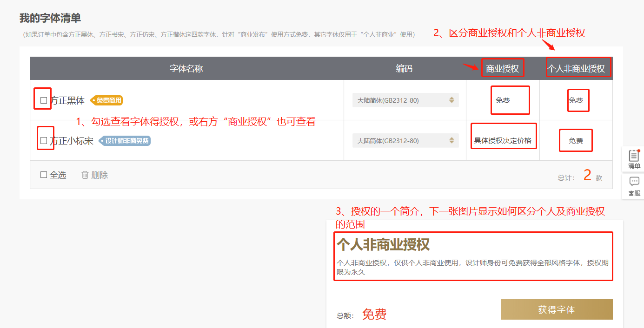Click the 商业授权 column header
644x328 pixels.
[x=502, y=69]
